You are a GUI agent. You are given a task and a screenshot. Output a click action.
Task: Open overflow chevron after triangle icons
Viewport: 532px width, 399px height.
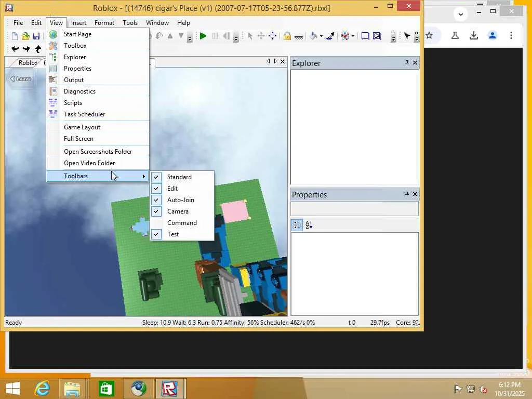190,37
